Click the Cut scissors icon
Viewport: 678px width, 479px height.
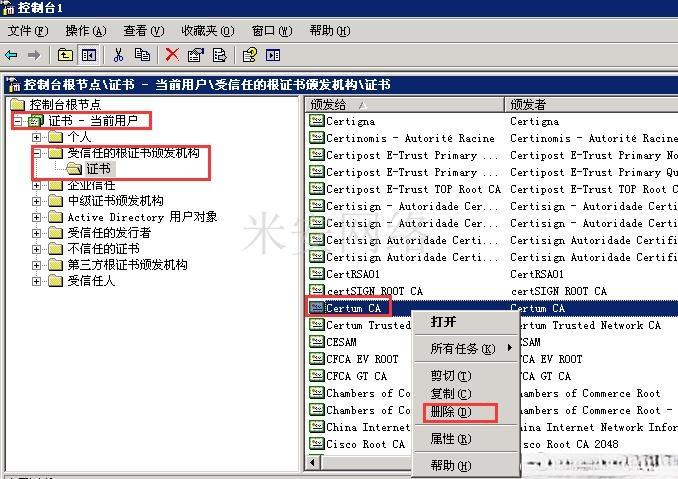(118, 55)
